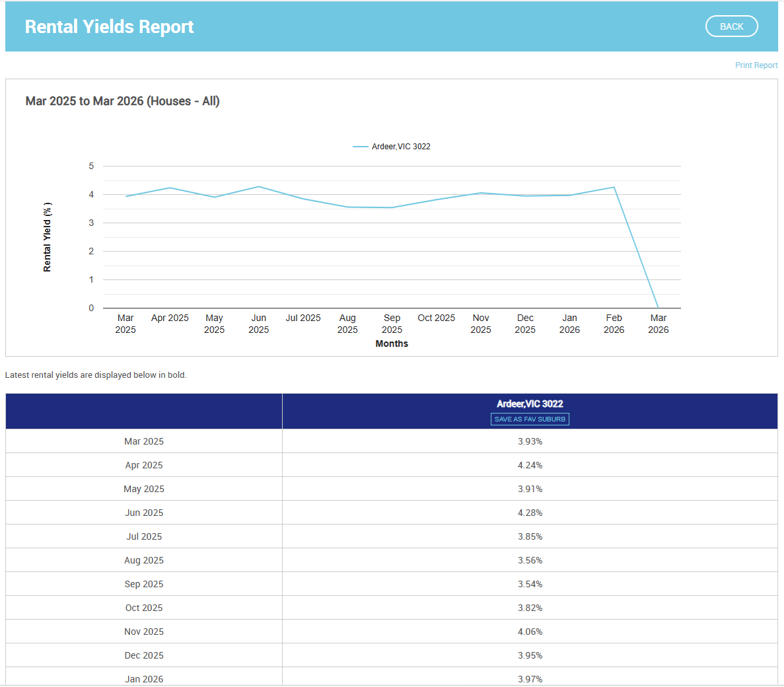Select the 4.28% value in the table

530,513
